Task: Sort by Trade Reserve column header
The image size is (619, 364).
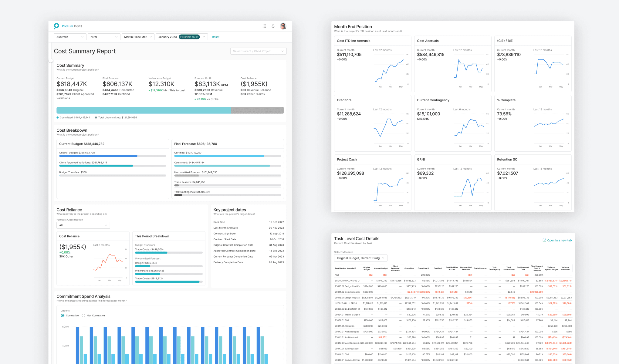Action: (x=480, y=268)
